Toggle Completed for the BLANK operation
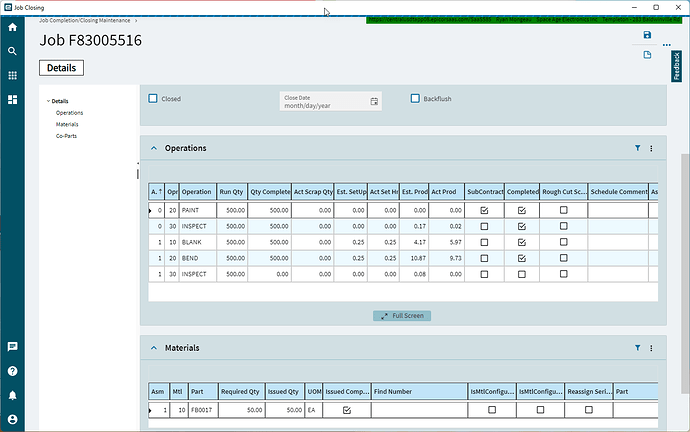Image resolution: width=690 pixels, height=432 pixels. [x=521, y=242]
